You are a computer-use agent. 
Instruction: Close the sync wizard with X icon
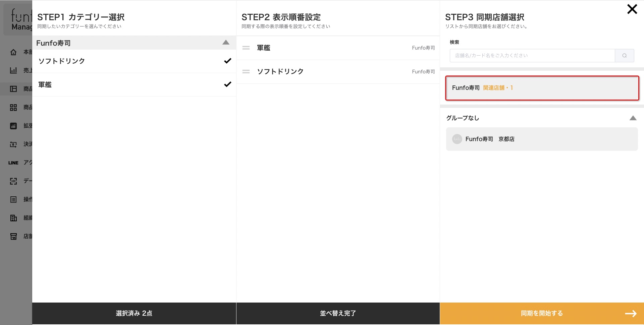[x=632, y=9]
